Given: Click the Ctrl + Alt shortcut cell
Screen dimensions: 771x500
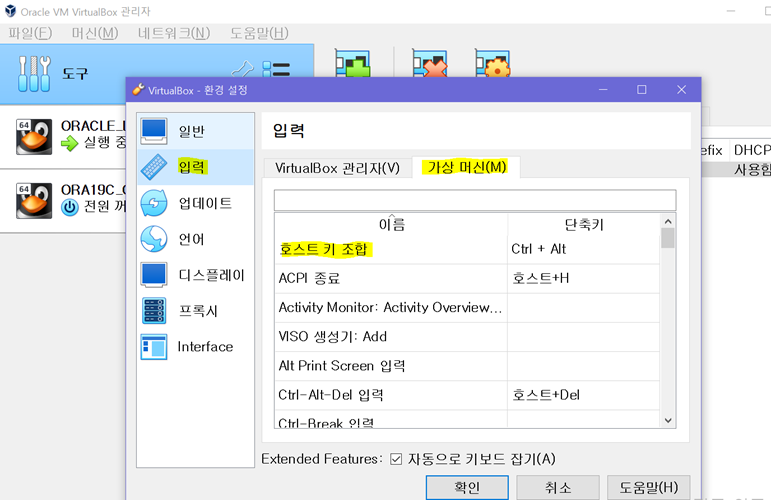Looking at the screenshot, I should click(584, 249).
